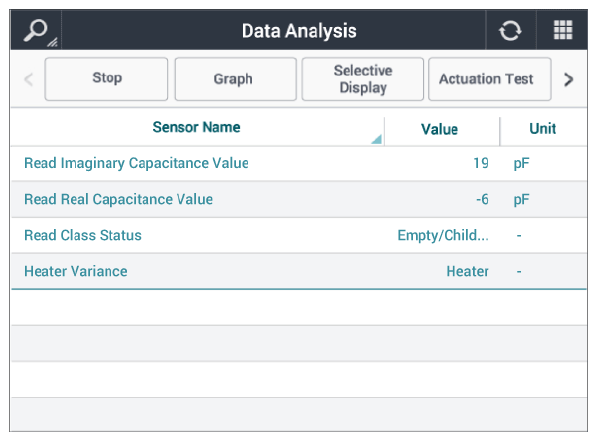Click the Sensor Name column header
The image size is (597, 441).
[x=196, y=127]
